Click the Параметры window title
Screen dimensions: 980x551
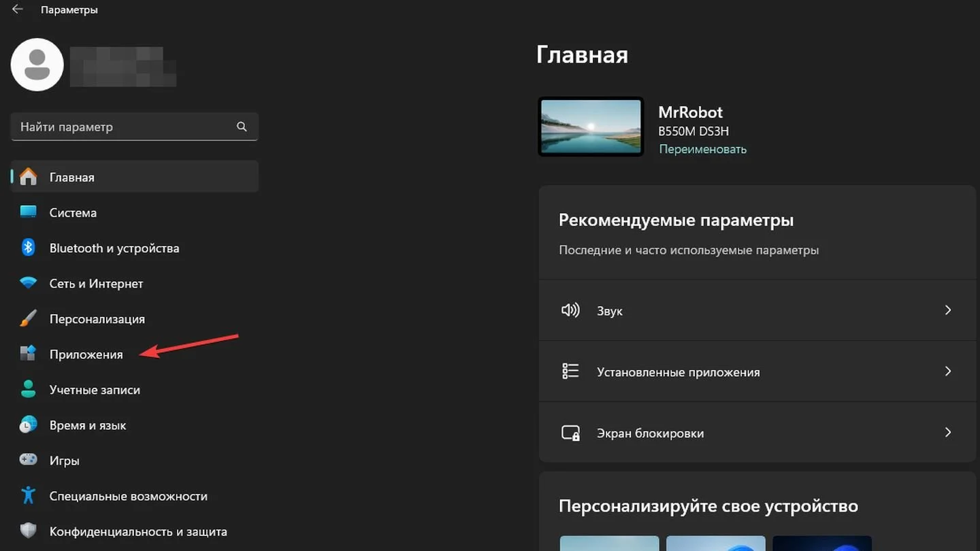69,10
